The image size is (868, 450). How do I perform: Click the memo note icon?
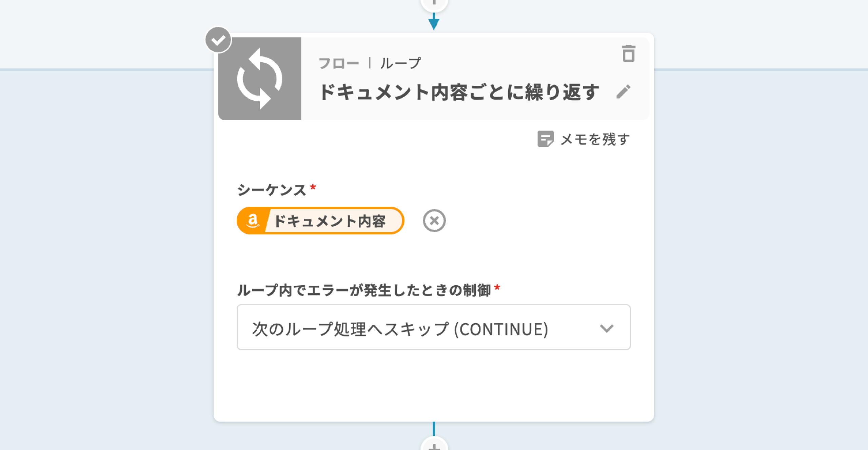[545, 139]
